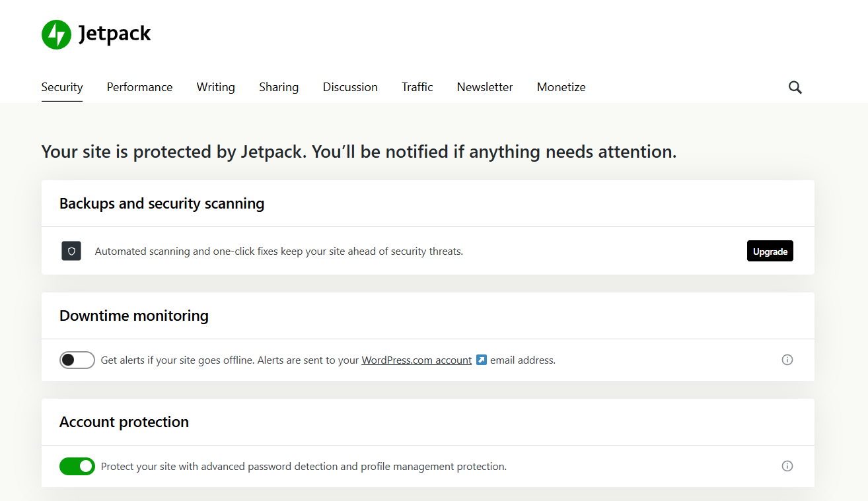
Task: Open the Writing tab
Action: click(216, 87)
